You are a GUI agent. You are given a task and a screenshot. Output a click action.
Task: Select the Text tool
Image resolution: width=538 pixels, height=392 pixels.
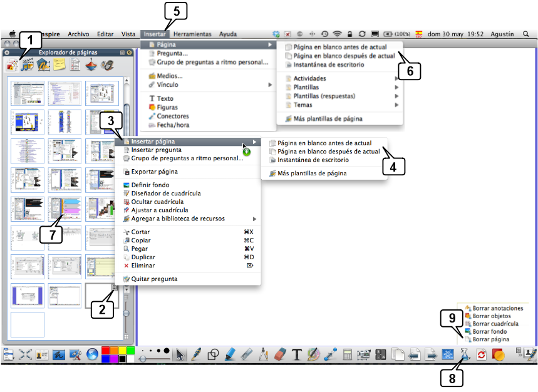[x=297, y=354]
